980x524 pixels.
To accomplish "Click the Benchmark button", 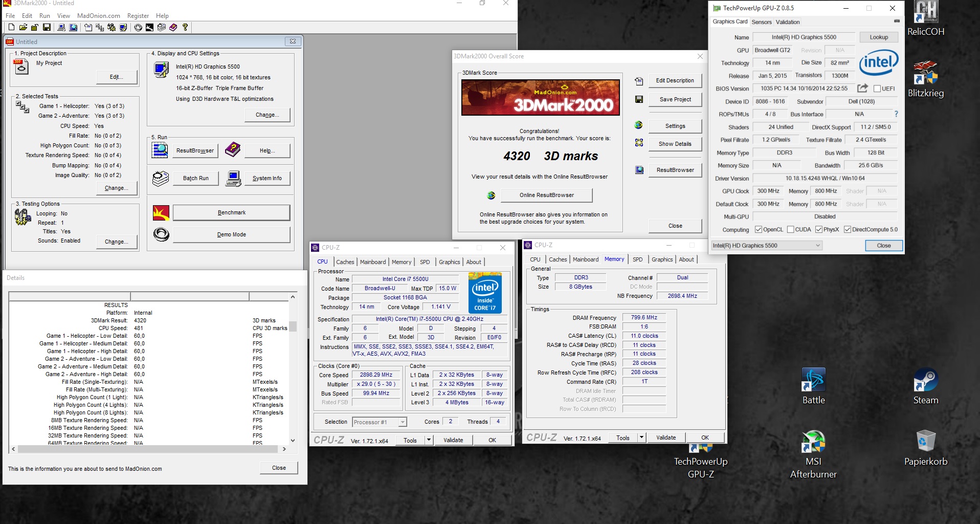I will tap(232, 212).
